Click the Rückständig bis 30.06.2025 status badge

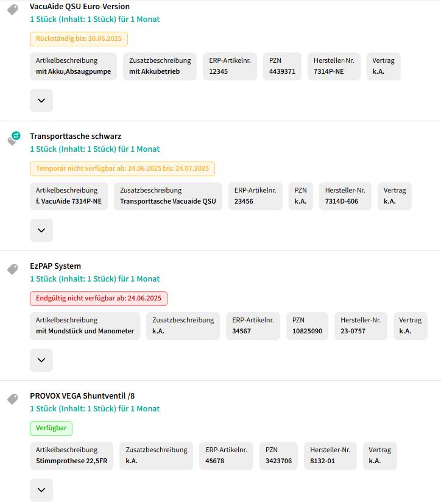[x=79, y=39]
